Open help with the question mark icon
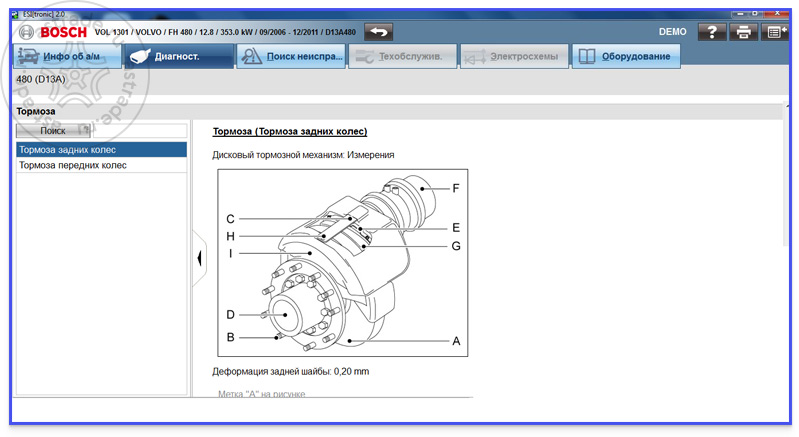This screenshot has height=437, width=799. [x=712, y=32]
